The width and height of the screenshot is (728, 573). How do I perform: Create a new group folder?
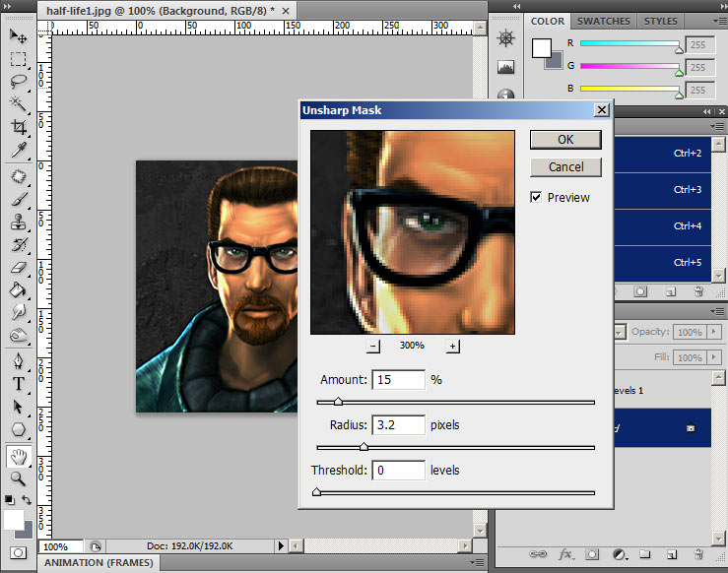click(645, 554)
